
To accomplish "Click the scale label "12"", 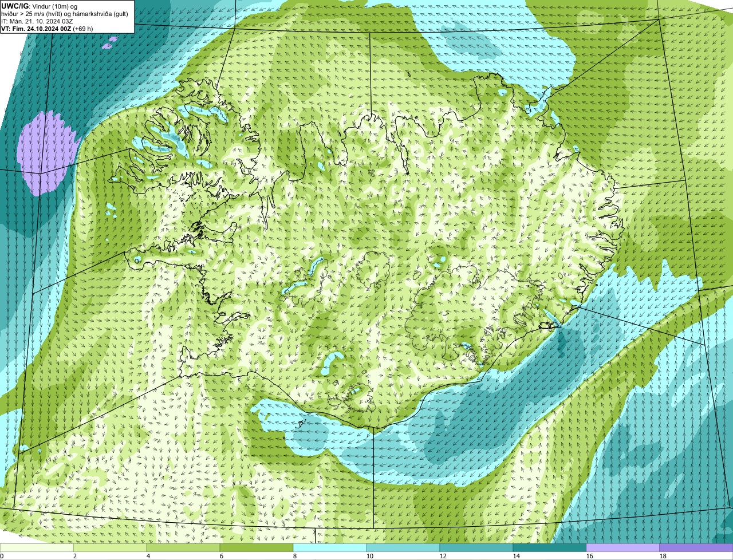I will point(443,556).
